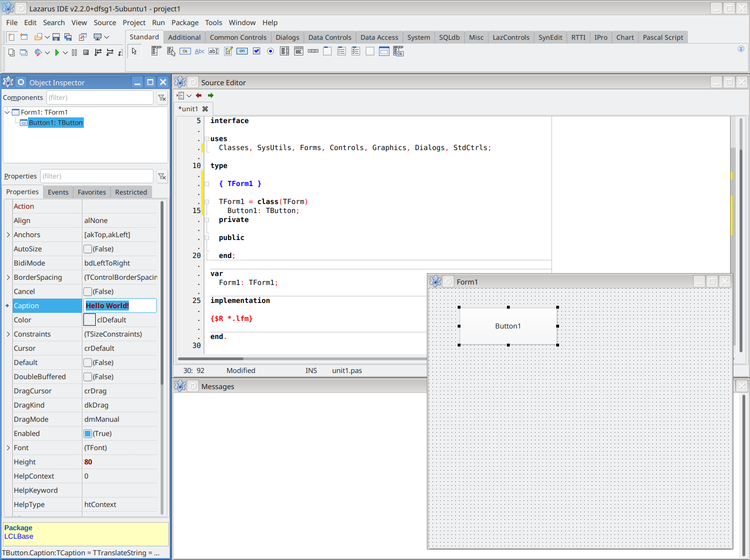Select the TEdit palette component
Viewport: 750px width, 560px height.
[x=214, y=51]
